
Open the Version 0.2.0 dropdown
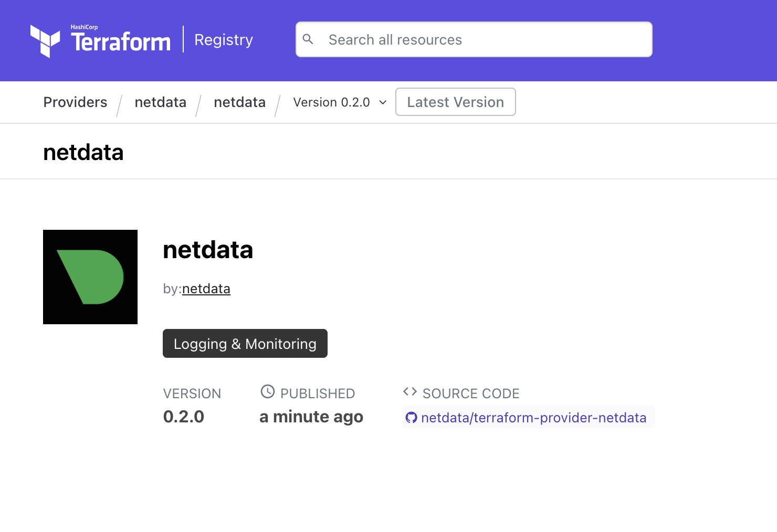pyautogui.click(x=332, y=102)
